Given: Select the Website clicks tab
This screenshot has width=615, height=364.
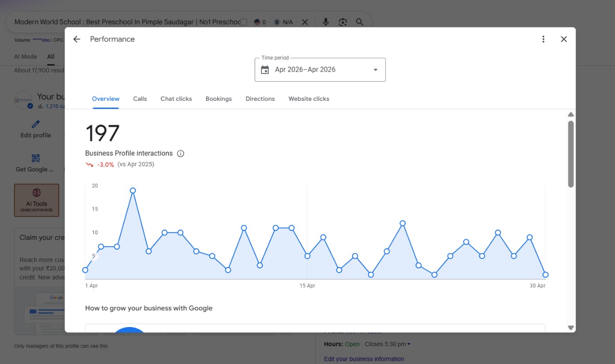Looking at the screenshot, I should 309,99.
